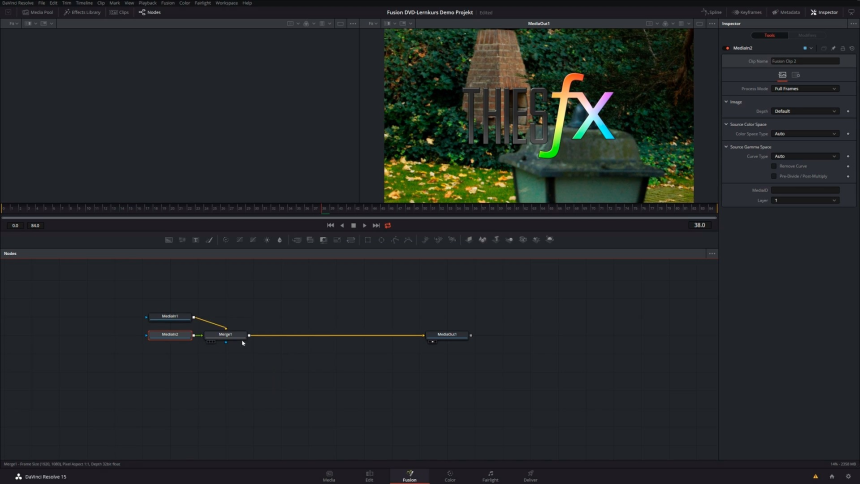The image size is (860, 484).
Task: Select the Image tab icon in Inspector
Action: [782, 75]
